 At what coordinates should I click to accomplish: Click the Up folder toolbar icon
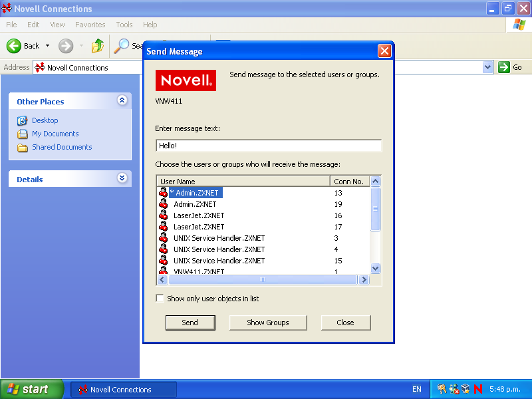pyautogui.click(x=97, y=46)
